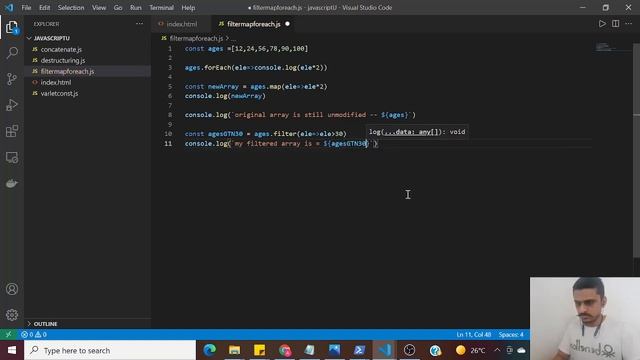Click the remote window status bar icon
Viewport: 640px width, 360px height.
point(9,334)
